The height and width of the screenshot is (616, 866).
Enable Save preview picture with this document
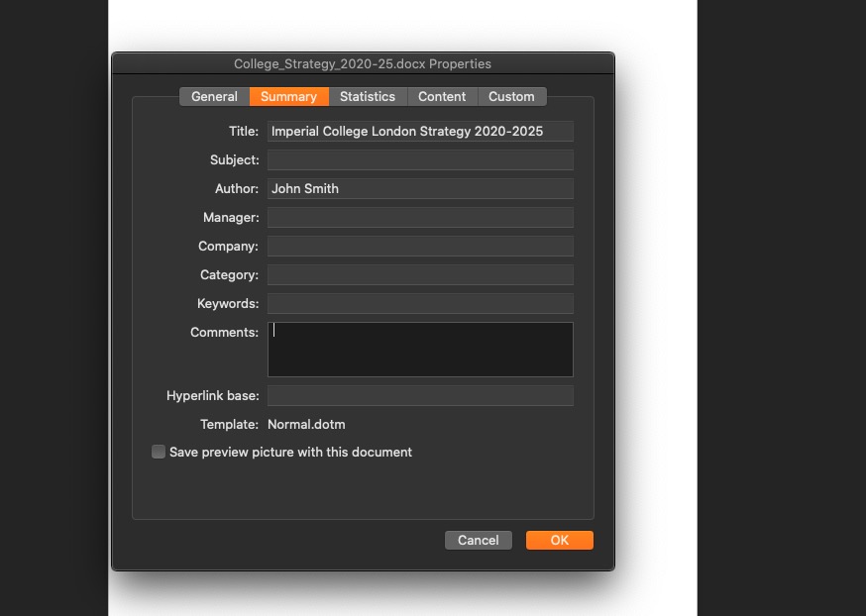[159, 452]
